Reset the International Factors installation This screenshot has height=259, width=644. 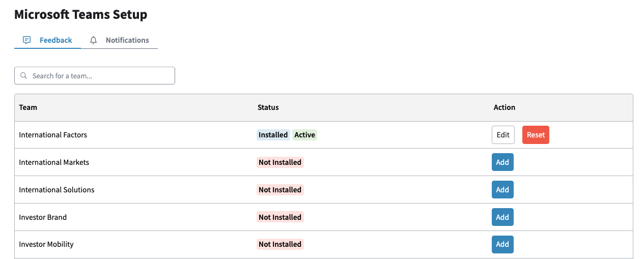click(536, 135)
